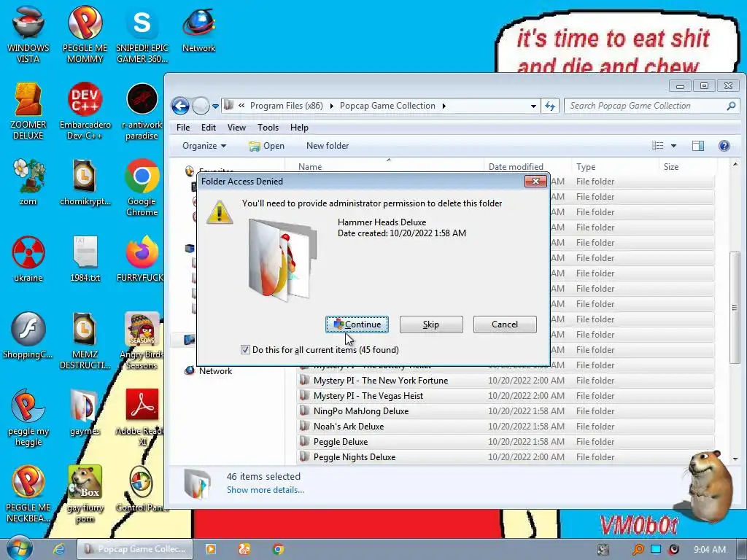Select the Angry Birds Seasons icon
Viewport: 747px width, 560px height.
pyautogui.click(x=142, y=341)
